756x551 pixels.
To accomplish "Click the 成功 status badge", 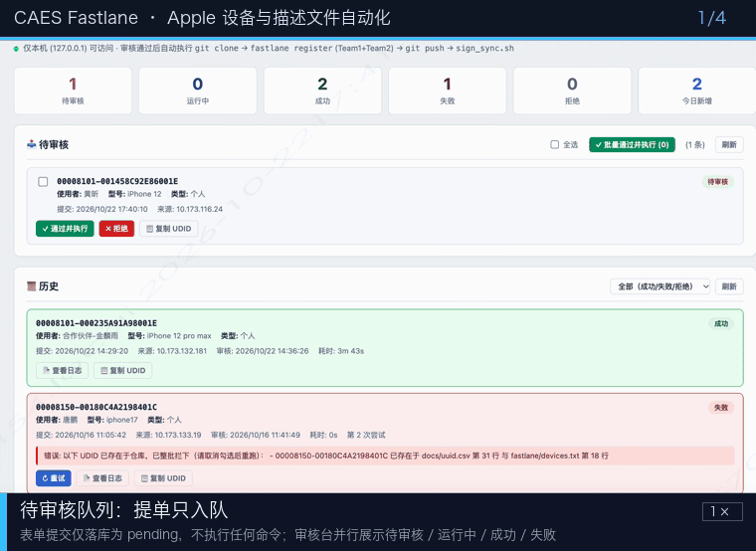I will click(x=721, y=323).
